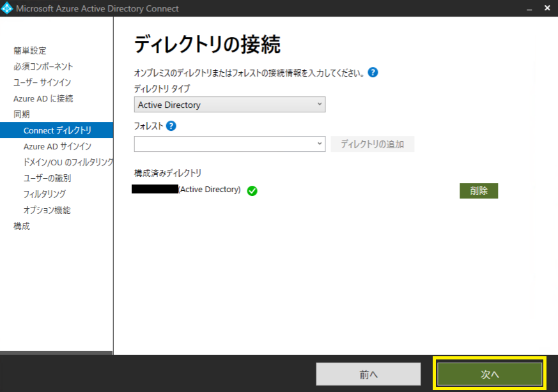Close the Azure AD Connect window
The image size is (558, 392).
tap(547, 8)
